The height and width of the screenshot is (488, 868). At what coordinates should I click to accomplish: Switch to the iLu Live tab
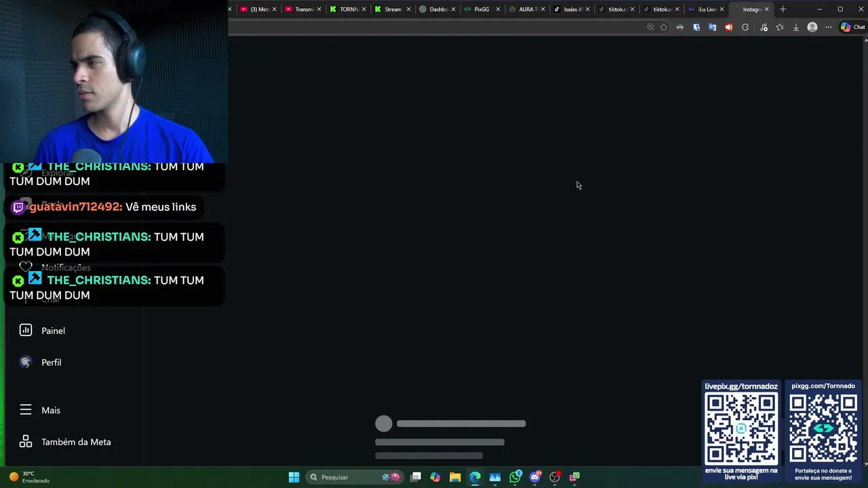pyautogui.click(x=705, y=9)
